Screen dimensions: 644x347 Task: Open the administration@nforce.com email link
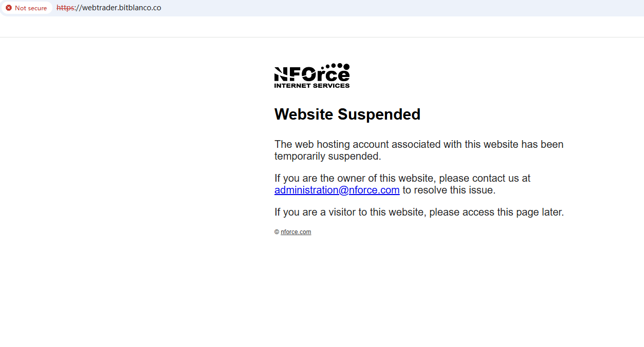point(337,190)
